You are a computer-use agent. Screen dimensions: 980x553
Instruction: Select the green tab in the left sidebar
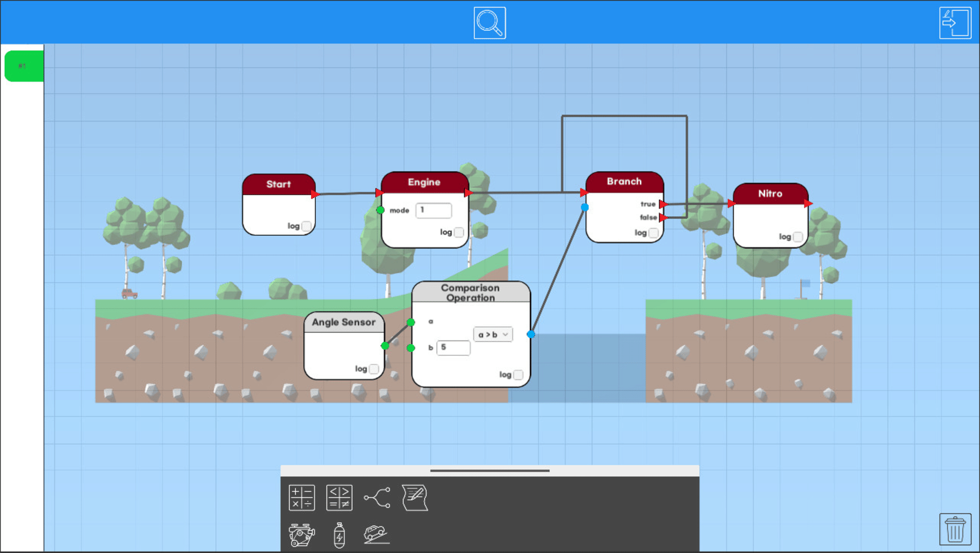coord(24,66)
